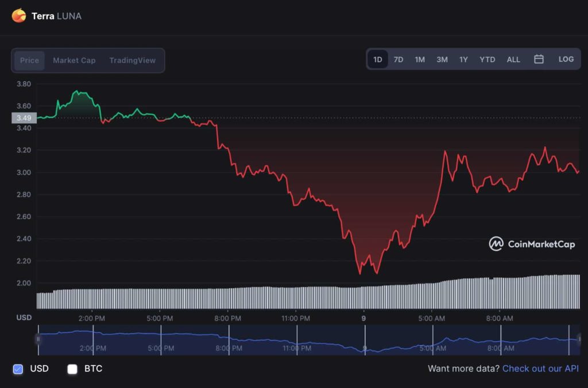Screen dimensions: 588x388
Task: Click the CoinMarketCap watermark logo
Action: coord(532,244)
